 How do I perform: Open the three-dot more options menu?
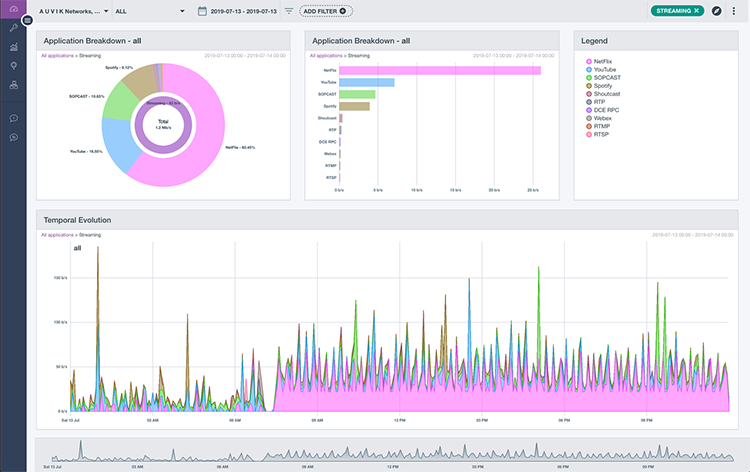(734, 11)
